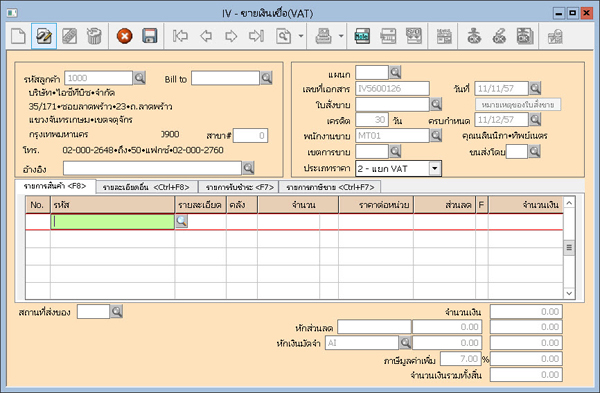Click the หักส่วนลด discount input field
The image size is (600, 393).
pyautogui.click(x=374, y=327)
